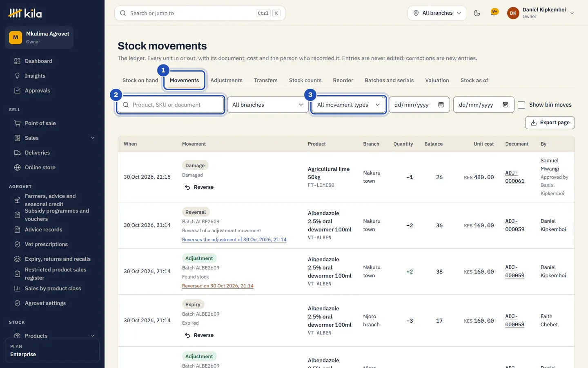Click the Enterprise plan card
Screen dimensions: 588x368
coord(52,350)
